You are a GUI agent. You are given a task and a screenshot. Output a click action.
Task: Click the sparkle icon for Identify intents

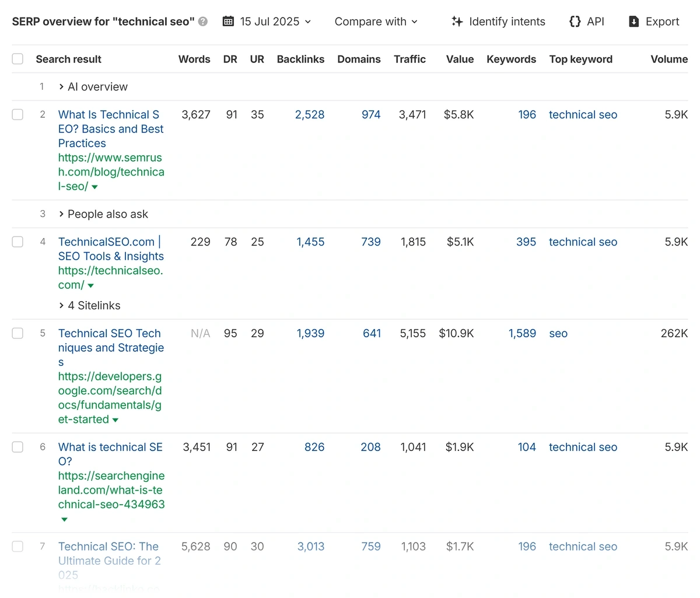457,22
